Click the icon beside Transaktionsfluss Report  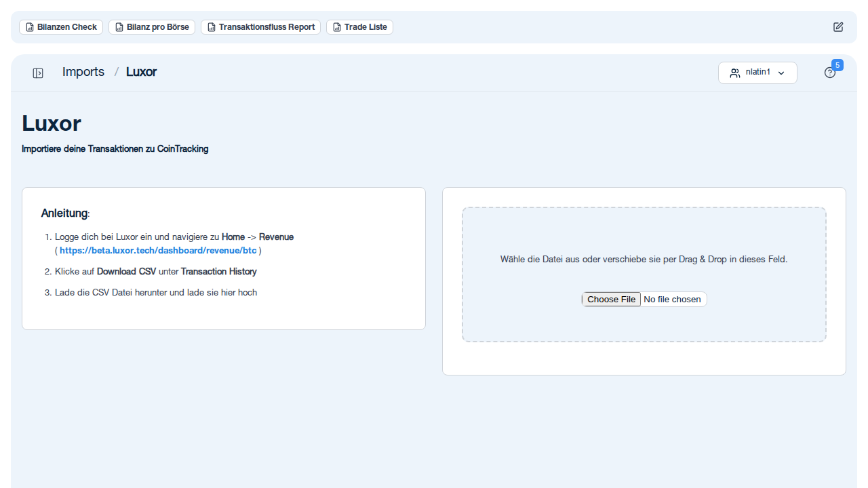(x=211, y=27)
